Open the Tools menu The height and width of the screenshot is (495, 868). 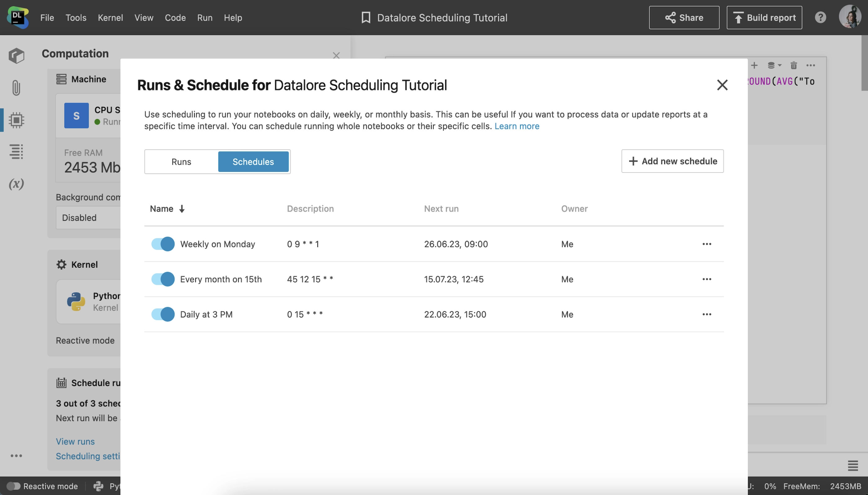tap(76, 18)
